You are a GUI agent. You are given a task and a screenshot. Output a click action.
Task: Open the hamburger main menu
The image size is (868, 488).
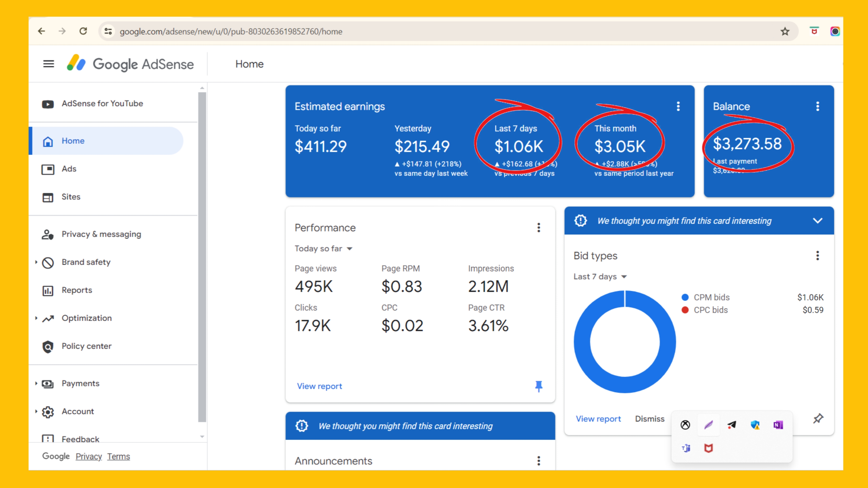(48, 64)
